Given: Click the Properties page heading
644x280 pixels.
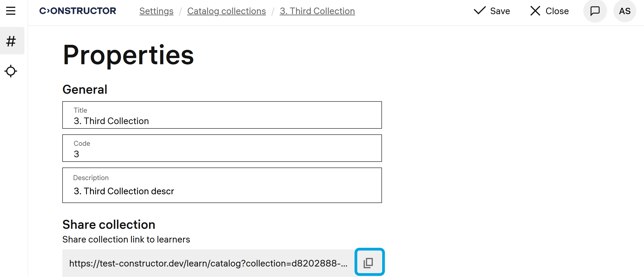Looking at the screenshot, I should 128,55.
